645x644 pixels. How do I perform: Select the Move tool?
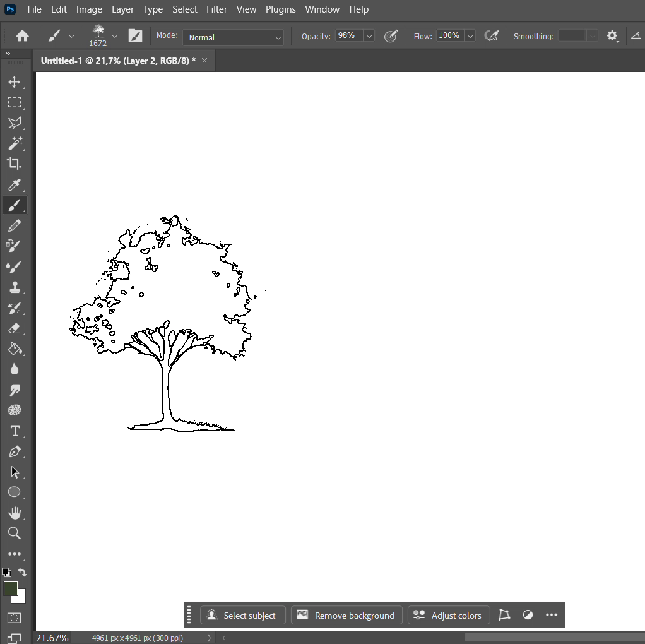click(15, 82)
